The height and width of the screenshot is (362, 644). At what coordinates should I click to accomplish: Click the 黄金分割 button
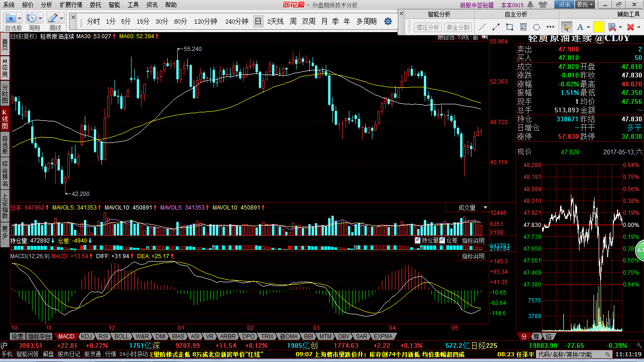tap(458, 27)
